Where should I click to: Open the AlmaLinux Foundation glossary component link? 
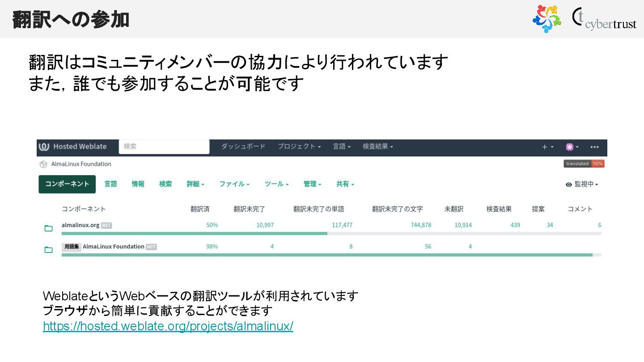[x=114, y=247]
